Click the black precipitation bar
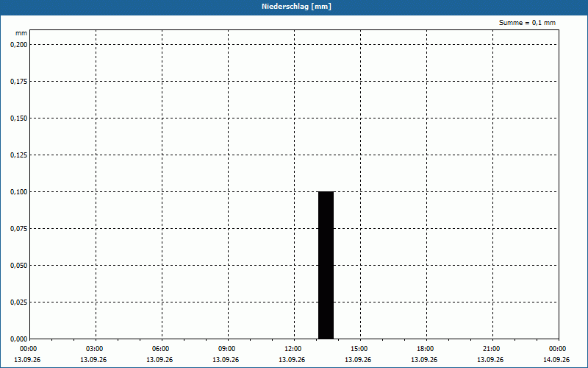 pyautogui.click(x=326, y=265)
